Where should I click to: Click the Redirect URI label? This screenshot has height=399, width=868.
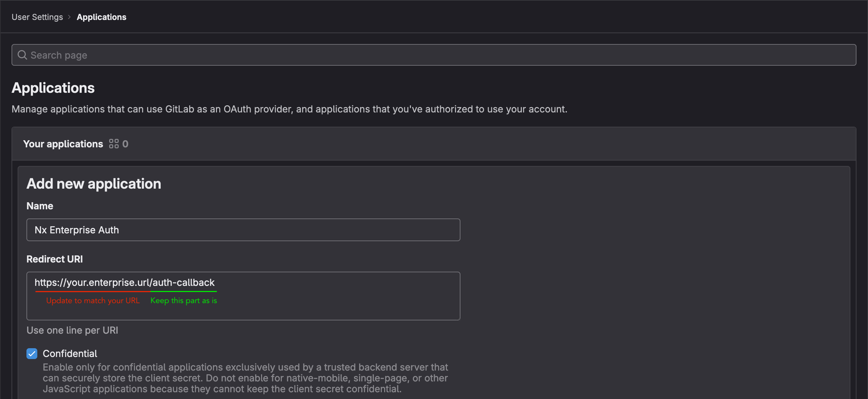[x=55, y=259]
